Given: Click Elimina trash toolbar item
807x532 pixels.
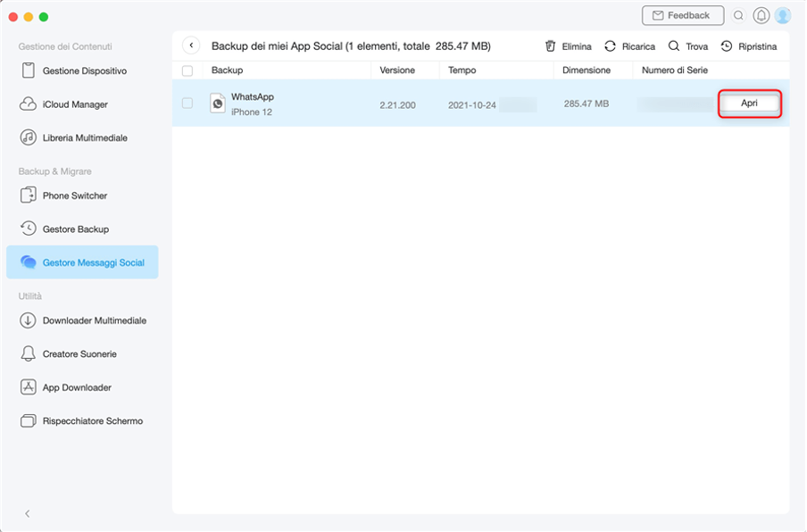Looking at the screenshot, I should click(568, 46).
